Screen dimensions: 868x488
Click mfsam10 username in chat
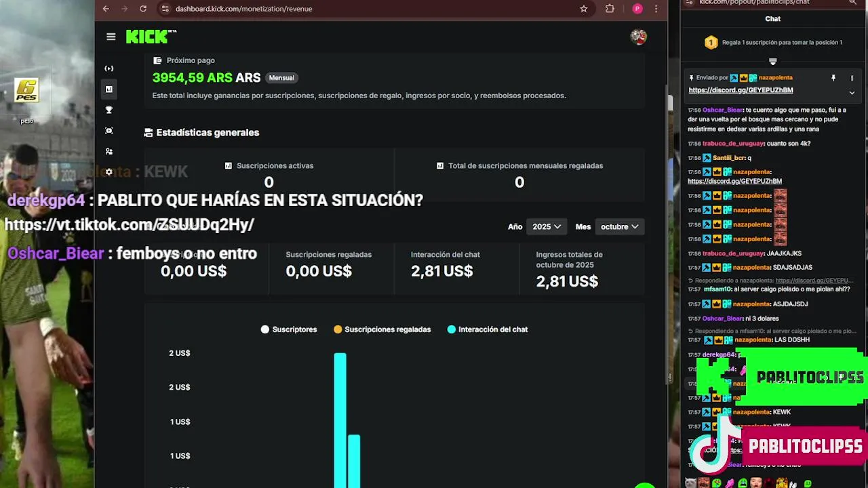716,289
